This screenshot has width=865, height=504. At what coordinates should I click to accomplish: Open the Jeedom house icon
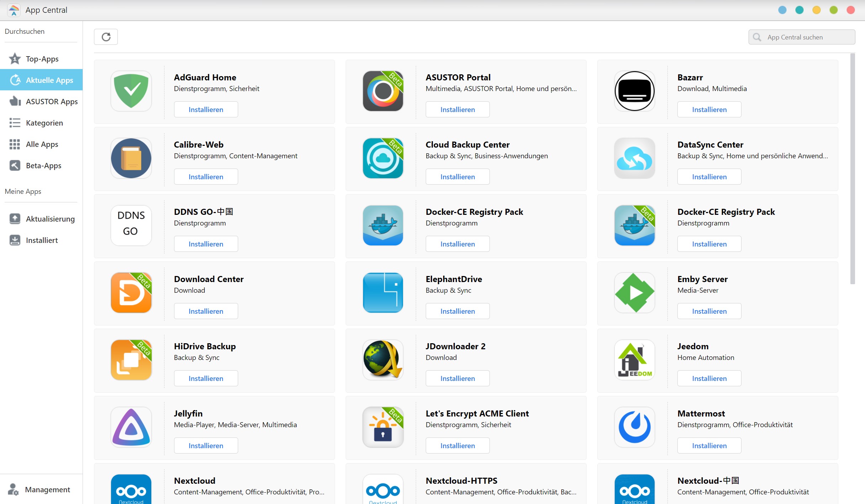pyautogui.click(x=634, y=360)
